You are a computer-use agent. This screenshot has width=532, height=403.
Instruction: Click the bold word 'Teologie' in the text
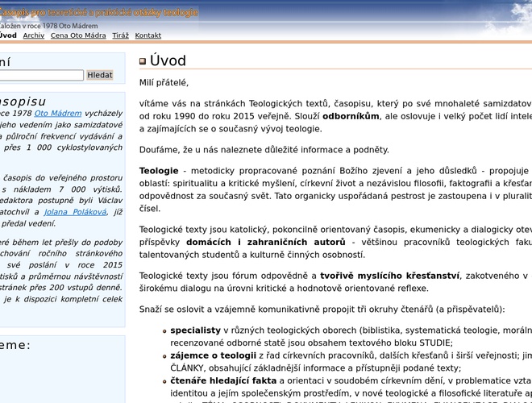(159, 171)
